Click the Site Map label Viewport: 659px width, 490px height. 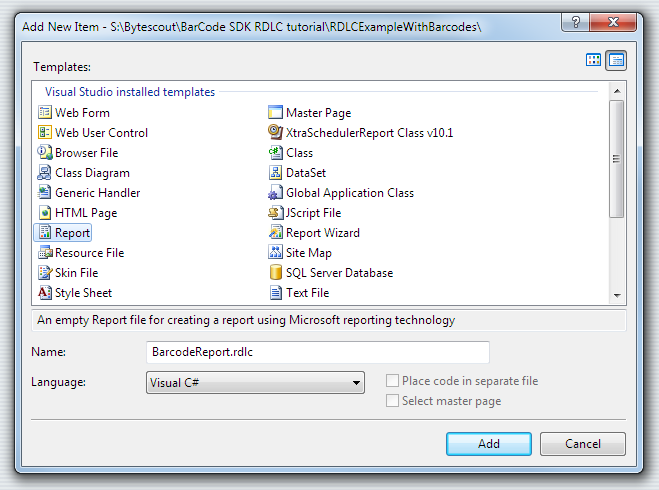click(x=309, y=253)
